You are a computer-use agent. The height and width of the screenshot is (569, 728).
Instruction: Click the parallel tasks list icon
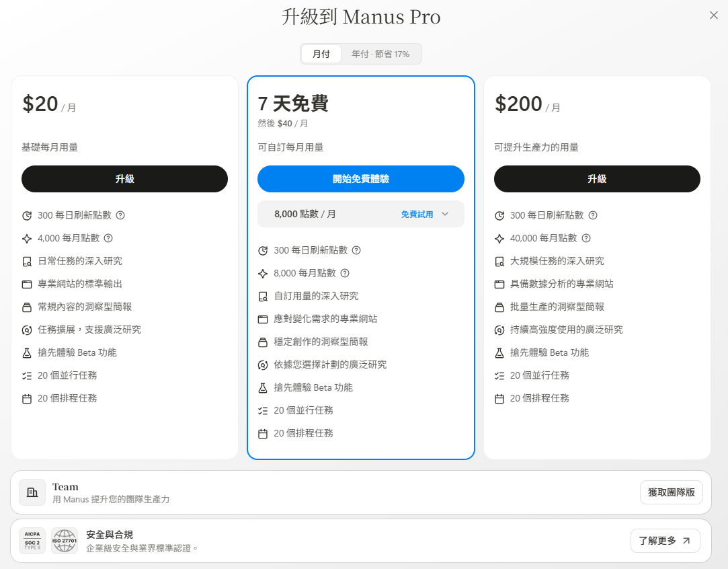tap(28, 375)
